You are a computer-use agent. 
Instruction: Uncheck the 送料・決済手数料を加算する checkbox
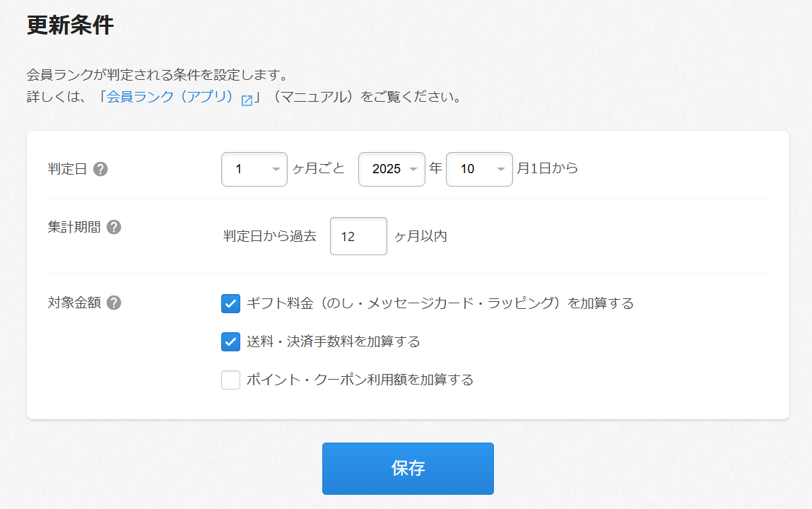[x=231, y=342]
